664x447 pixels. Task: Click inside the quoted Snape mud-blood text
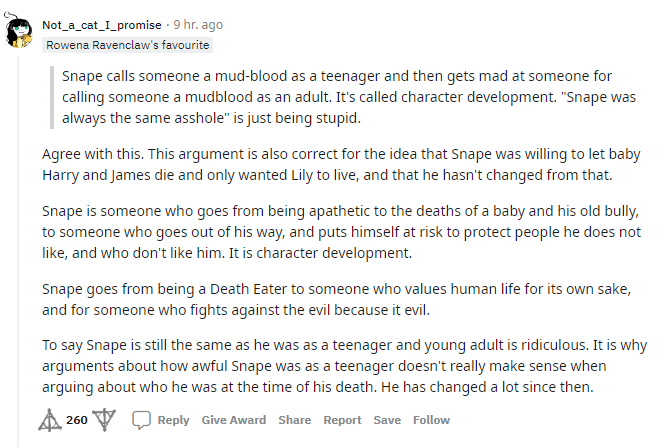pos(349,97)
